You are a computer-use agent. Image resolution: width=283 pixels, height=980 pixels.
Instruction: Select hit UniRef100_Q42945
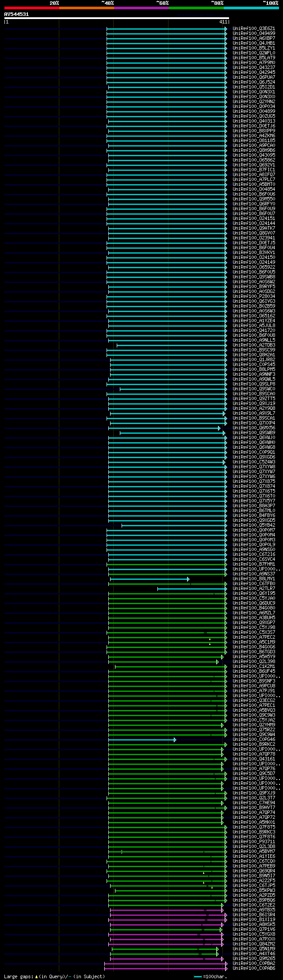coord(254,73)
